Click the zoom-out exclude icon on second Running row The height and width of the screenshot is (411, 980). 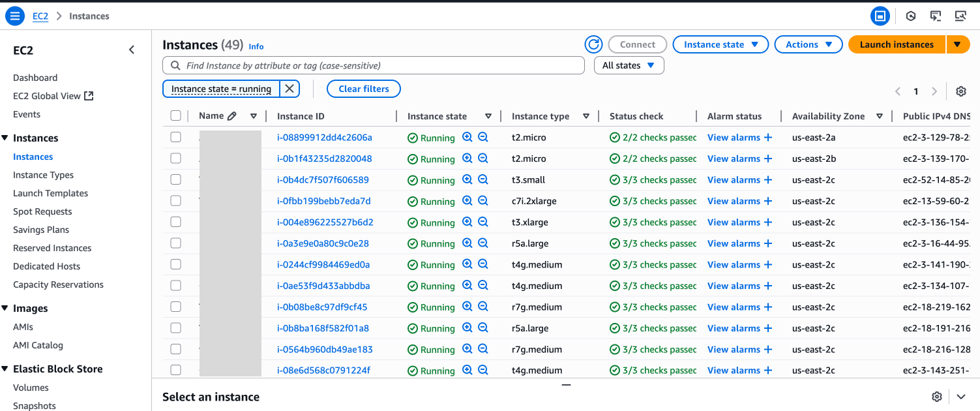(x=483, y=159)
